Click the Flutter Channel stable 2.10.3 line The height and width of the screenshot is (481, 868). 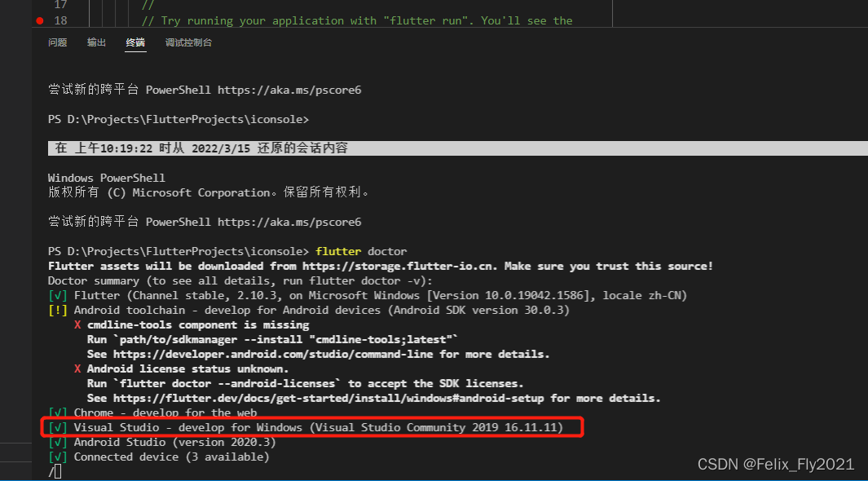pyautogui.click(x=368, y=296)
